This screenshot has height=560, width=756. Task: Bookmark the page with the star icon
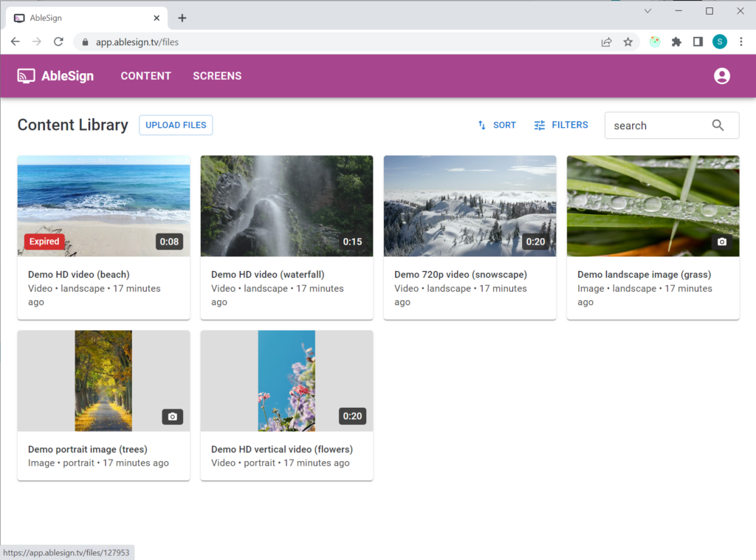pyautogui.click(x=628, y=41)
